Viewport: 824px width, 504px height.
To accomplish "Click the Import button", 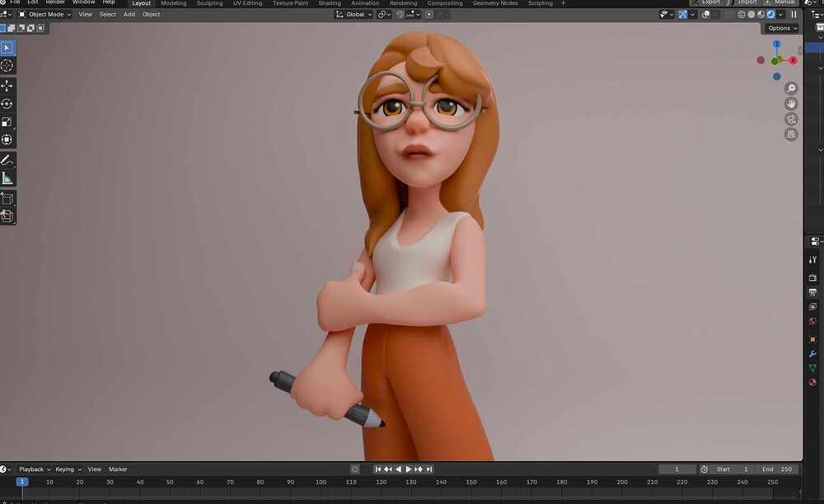I will pyautogui.click(x=747, y=2).
